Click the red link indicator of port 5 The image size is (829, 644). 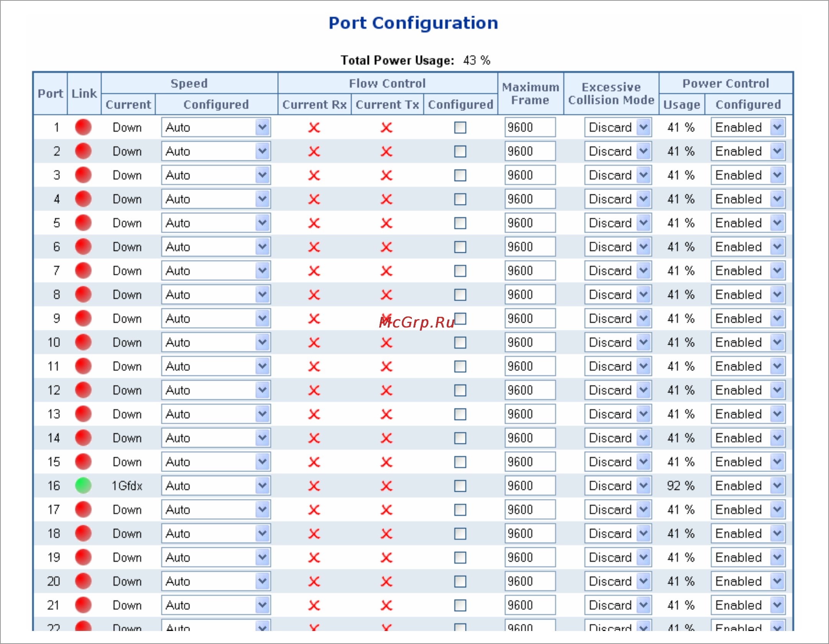coord(83,223)
